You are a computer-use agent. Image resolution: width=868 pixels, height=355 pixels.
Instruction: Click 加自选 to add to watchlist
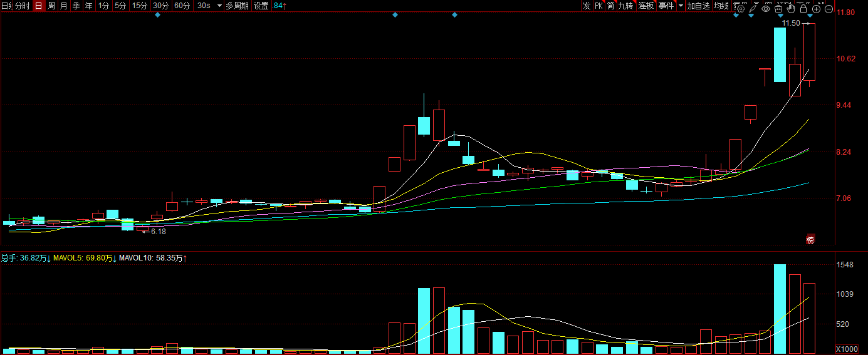698,6
